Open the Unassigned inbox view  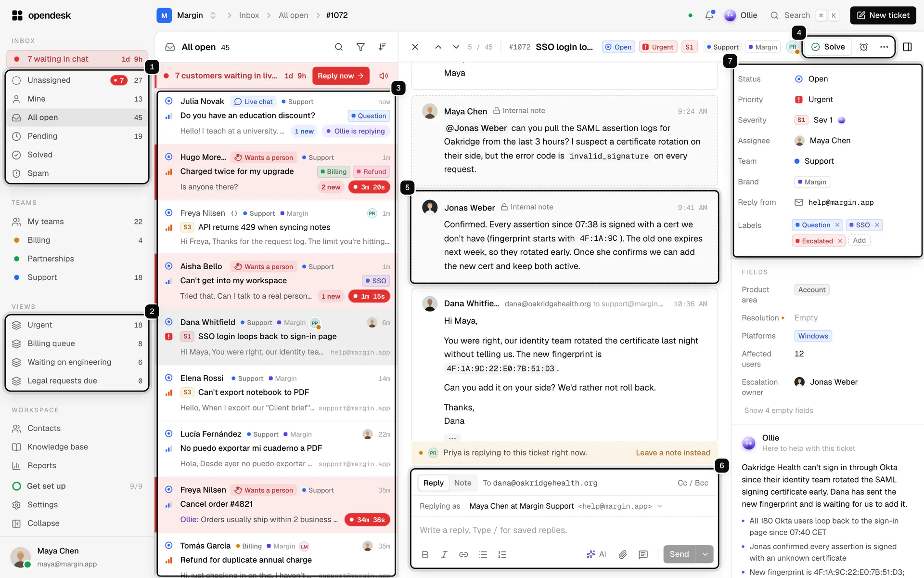(x=77, y=80)
